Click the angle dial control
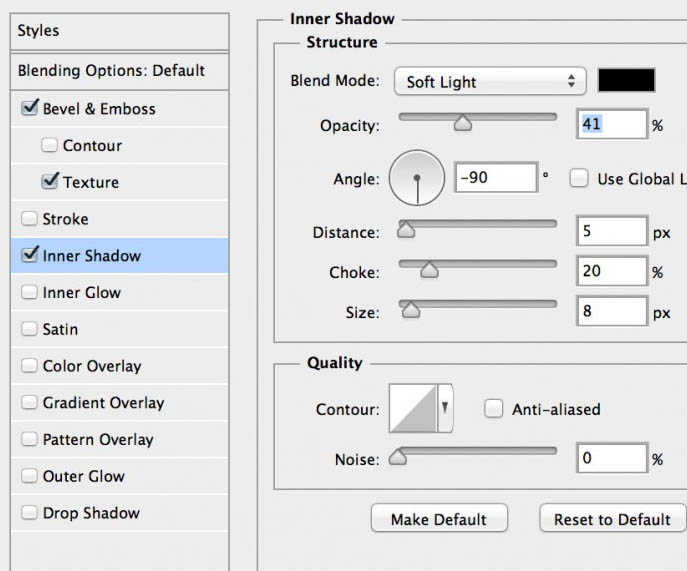This screenshot has height=571, width=687. point(417,178)
